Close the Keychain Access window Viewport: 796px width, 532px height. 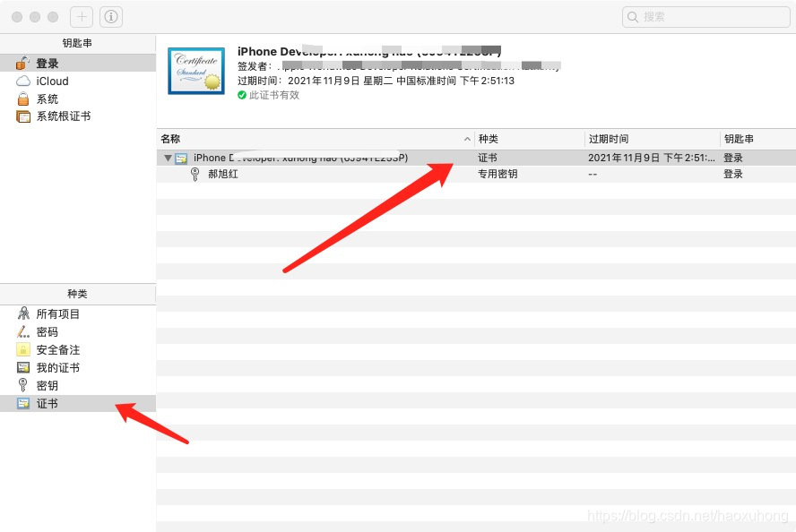(x=17, y=17)
